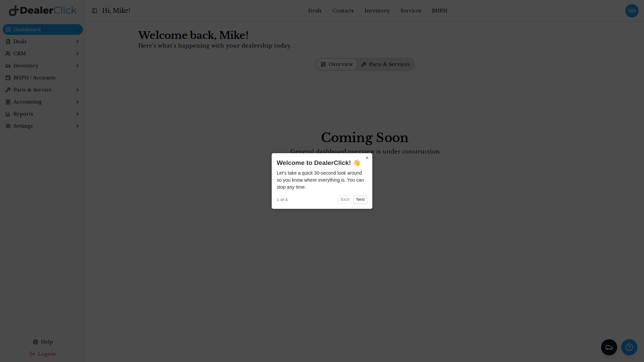Click the Logout arrow icon
644x362 pixels.
pyautogui.click(x=33, y=354)
